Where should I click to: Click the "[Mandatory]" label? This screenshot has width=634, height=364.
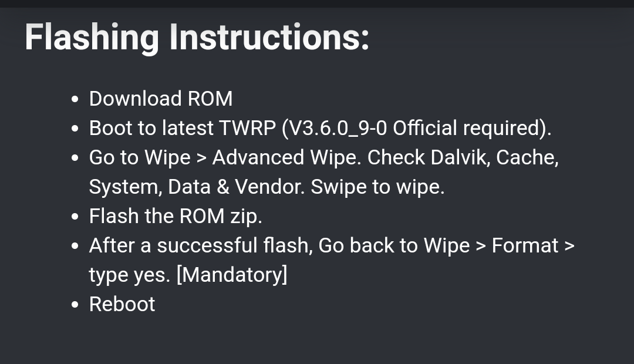coord(232,275)
